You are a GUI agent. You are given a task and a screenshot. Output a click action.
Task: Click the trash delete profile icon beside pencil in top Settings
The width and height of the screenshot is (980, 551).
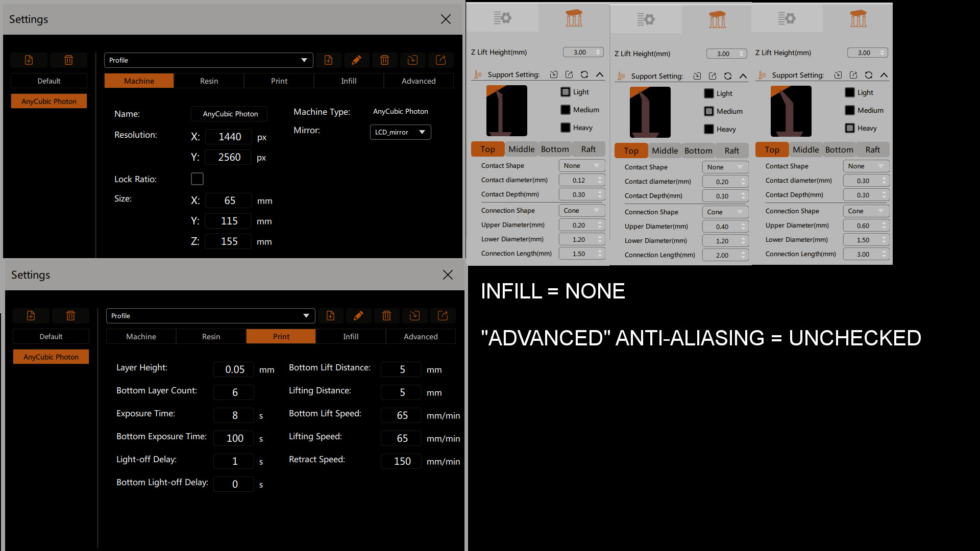pyautogui.click(x=384, y=60)
